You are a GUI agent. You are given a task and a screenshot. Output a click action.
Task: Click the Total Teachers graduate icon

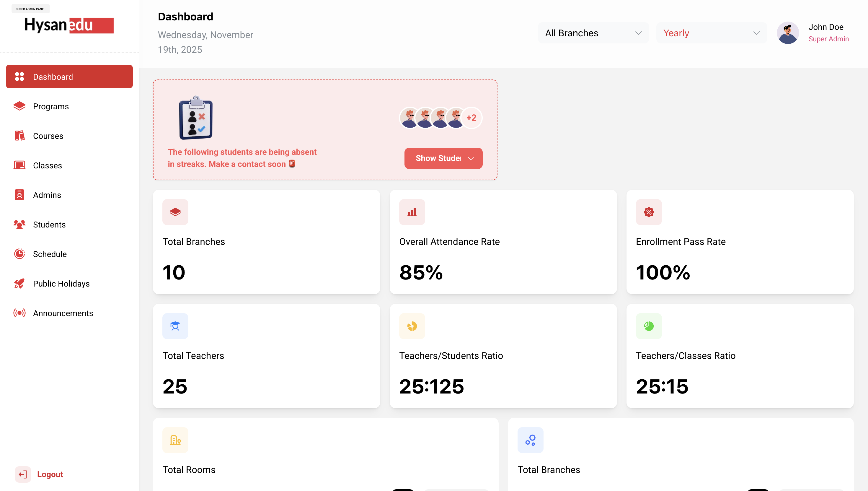[x=175, y=326]
